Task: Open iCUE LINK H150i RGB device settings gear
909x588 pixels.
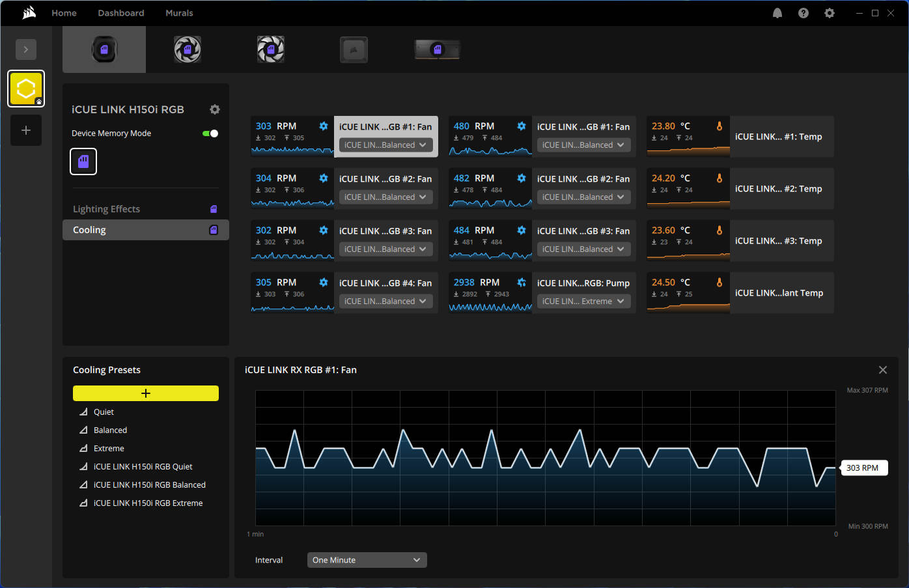Action: (x=215, y=109)
